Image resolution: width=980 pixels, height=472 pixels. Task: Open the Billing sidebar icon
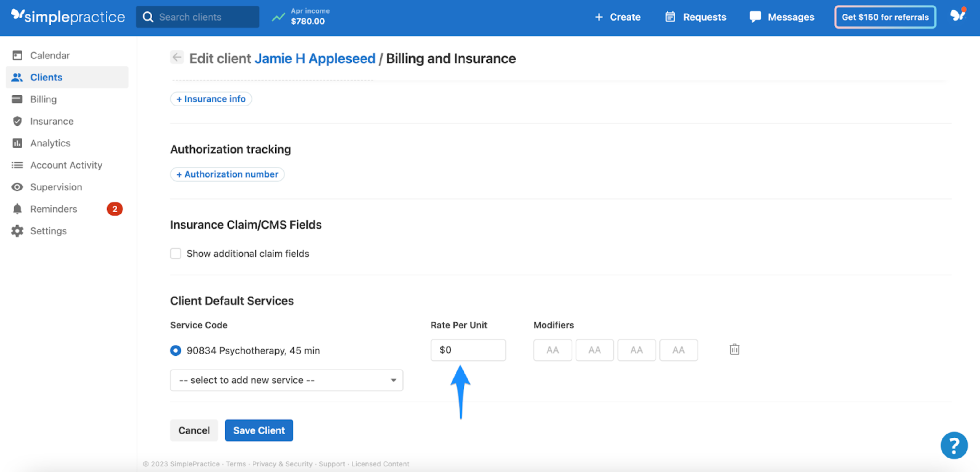coord(43,99)
